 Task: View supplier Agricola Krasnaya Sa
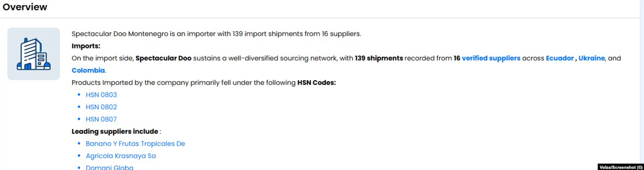121,156
